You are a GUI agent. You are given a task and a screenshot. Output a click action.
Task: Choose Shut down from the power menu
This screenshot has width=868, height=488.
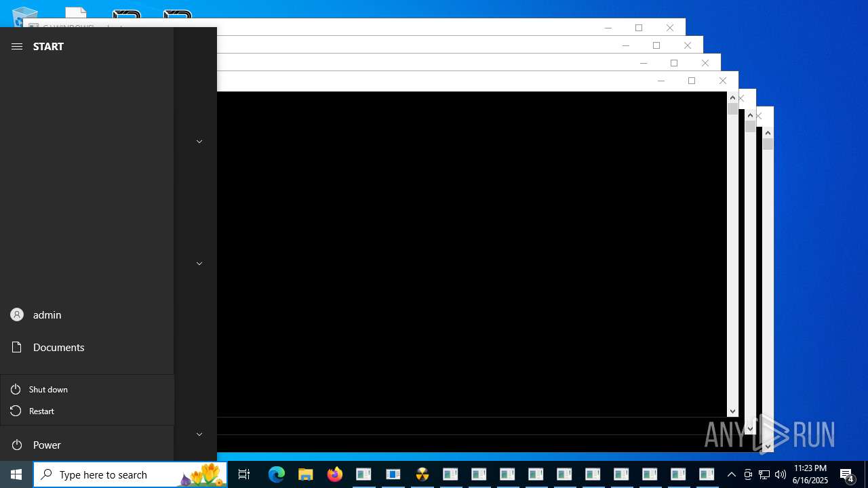87,389
